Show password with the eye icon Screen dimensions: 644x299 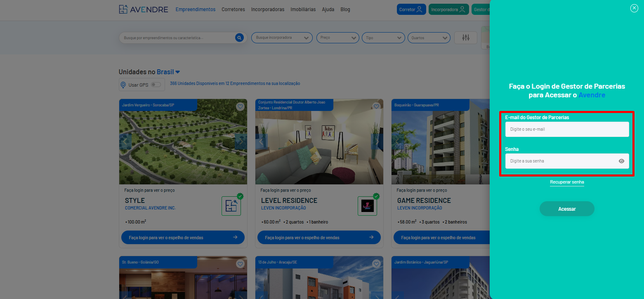(x=621, y=161)
